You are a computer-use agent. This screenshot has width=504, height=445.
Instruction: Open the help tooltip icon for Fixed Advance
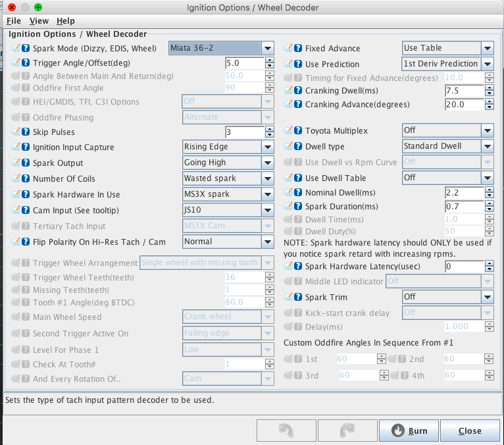299,48
